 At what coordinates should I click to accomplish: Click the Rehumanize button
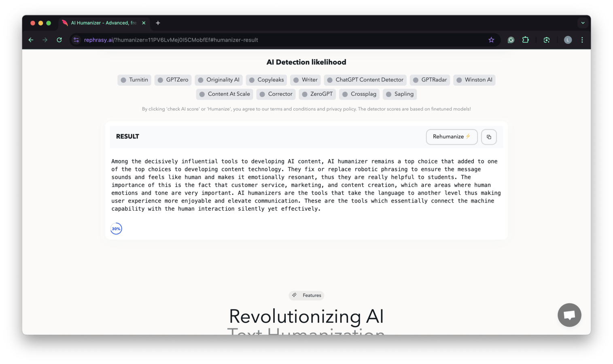point(452,137)
